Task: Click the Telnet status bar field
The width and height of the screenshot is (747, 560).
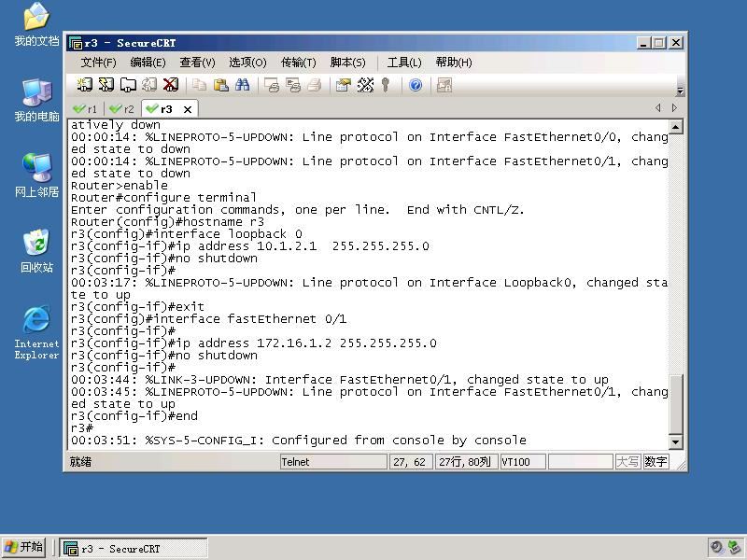Action: click(333, 461)
